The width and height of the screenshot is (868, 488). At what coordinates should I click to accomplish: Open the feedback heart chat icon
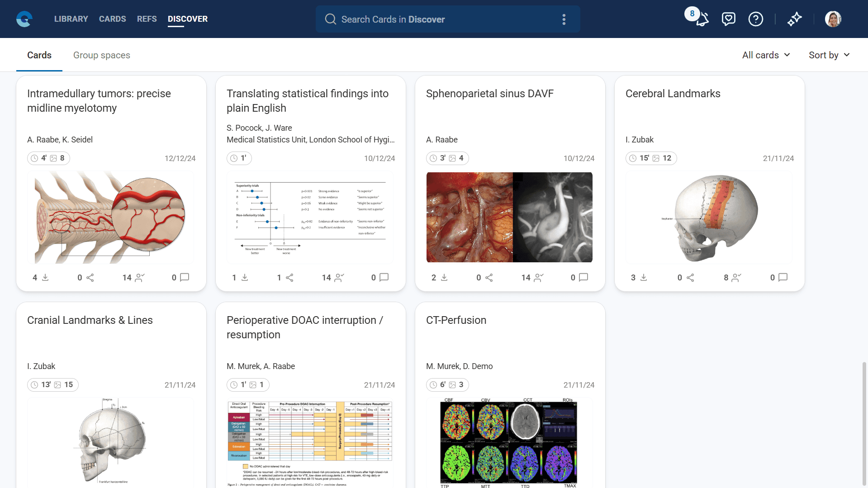pos(728,19)
